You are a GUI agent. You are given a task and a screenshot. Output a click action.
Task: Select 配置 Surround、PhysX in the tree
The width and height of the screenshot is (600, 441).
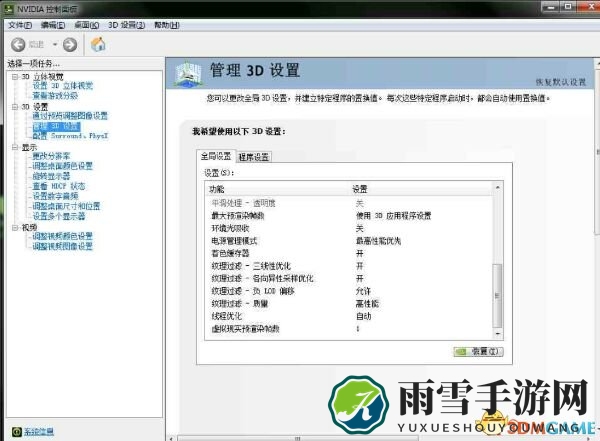click(70, 136)
